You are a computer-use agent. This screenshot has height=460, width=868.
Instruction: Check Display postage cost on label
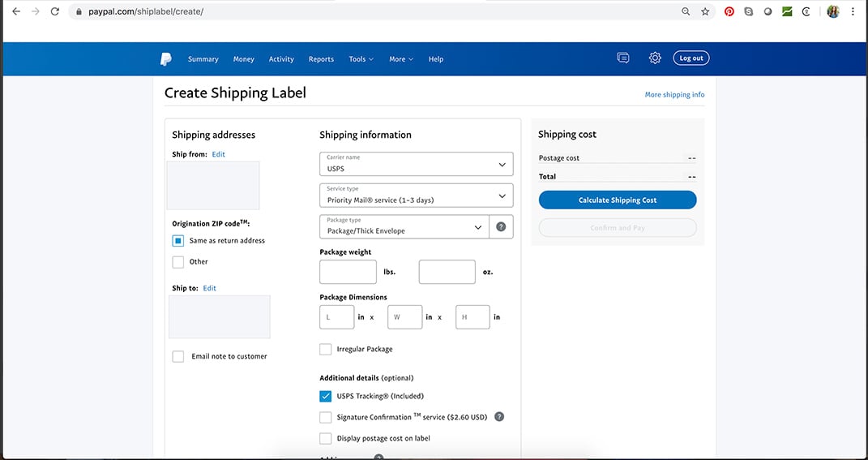326,438
